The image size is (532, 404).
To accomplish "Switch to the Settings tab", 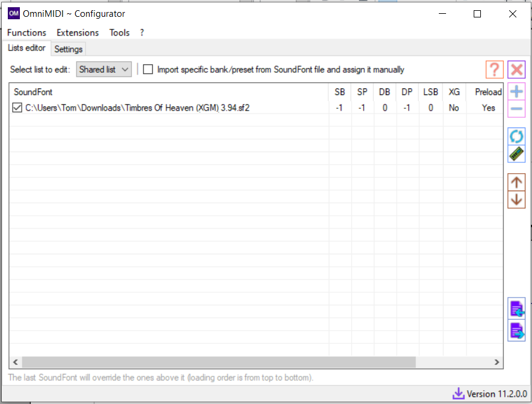I will (69, 49).
